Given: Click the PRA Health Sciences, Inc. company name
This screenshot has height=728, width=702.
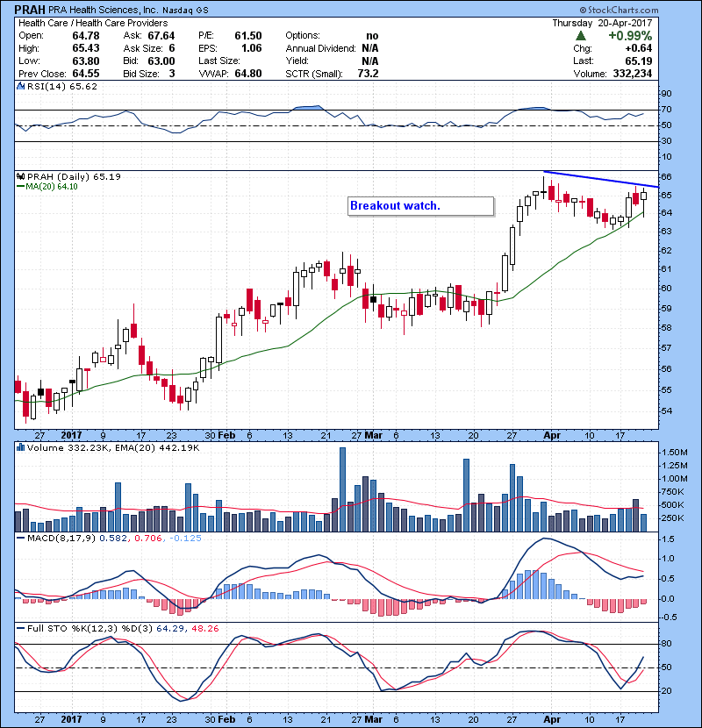Looking at the screenshot, I should click(104, 10).
